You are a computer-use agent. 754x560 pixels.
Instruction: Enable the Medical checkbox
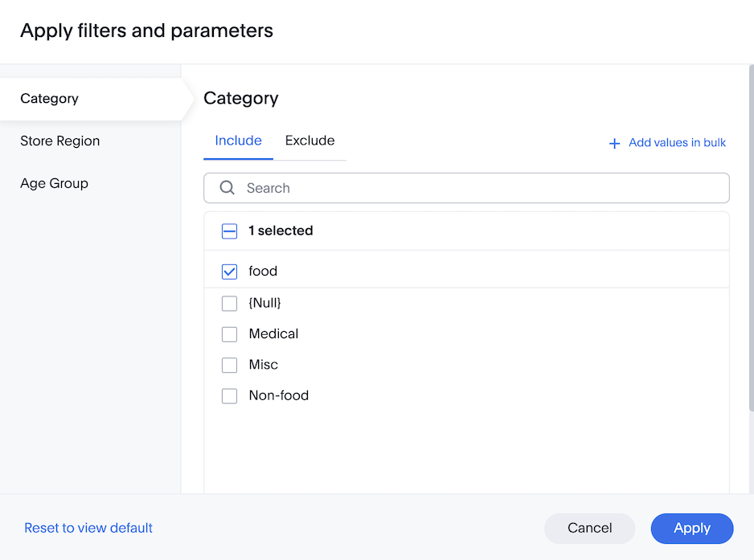click(229, 333)
